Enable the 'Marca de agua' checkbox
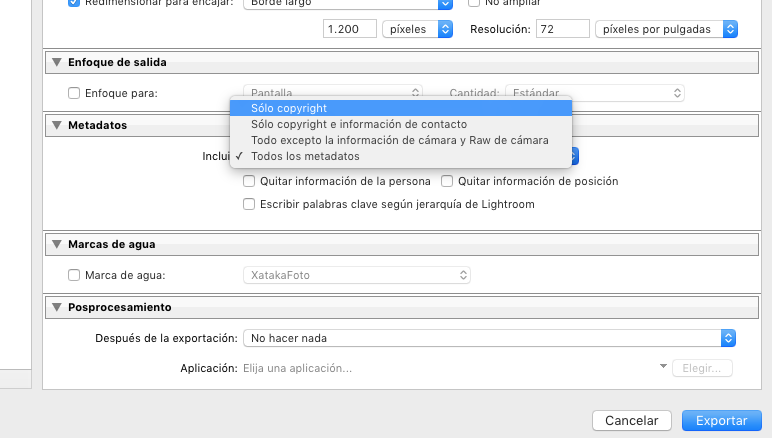The width and height of the screenshot is (772, 438). (x=74, y=275)
